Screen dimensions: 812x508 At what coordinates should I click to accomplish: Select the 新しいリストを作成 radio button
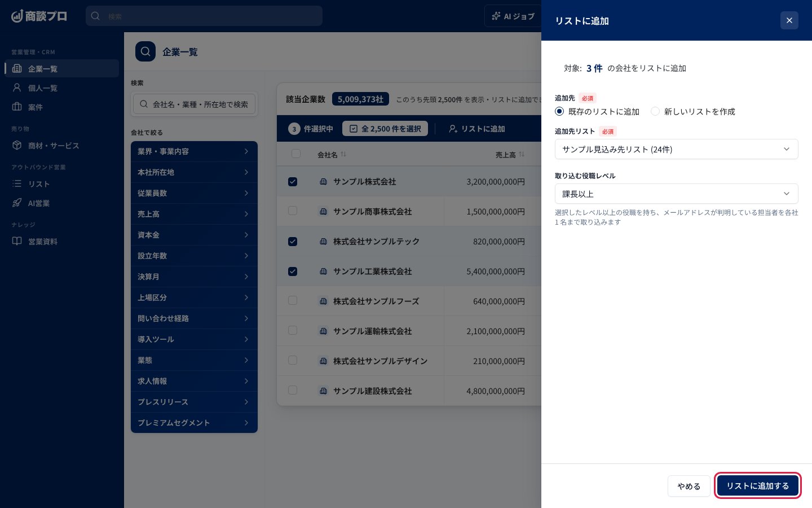(x=655, y=111)
